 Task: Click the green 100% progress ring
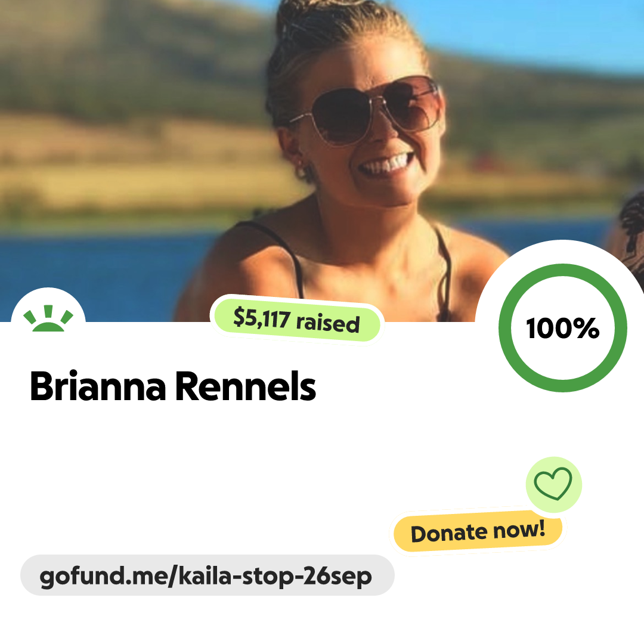563,328
